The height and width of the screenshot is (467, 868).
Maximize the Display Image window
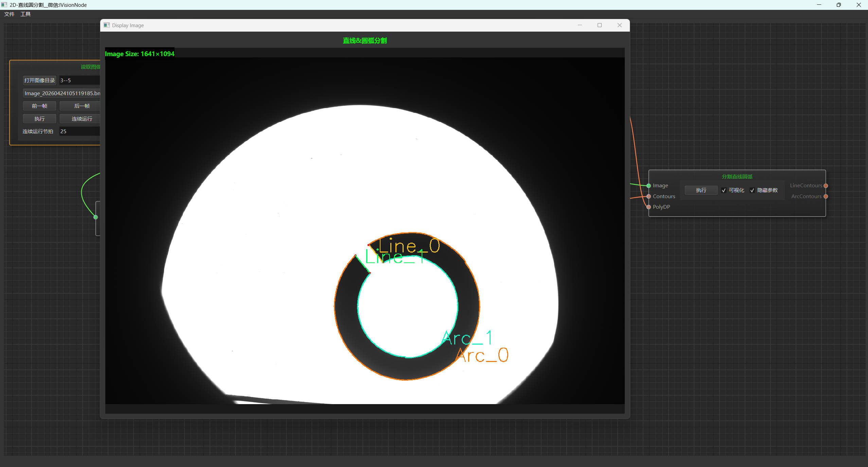[x=600, y=25]
